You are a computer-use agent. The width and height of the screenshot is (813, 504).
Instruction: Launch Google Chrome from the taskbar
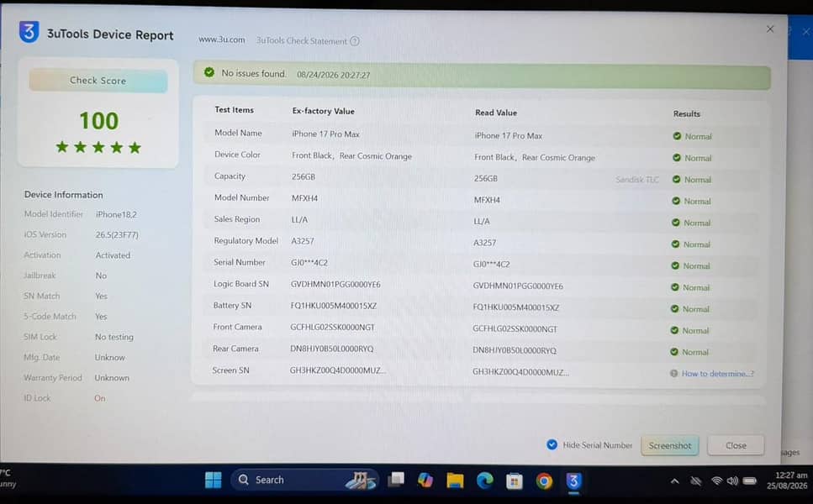(x=544, y=481)
